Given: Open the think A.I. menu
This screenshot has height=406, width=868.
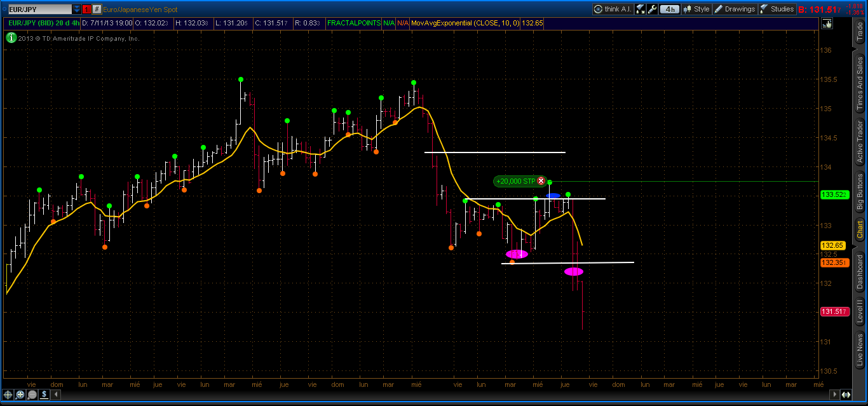Looking at the screenshot, I should click(x=613, y=9).
